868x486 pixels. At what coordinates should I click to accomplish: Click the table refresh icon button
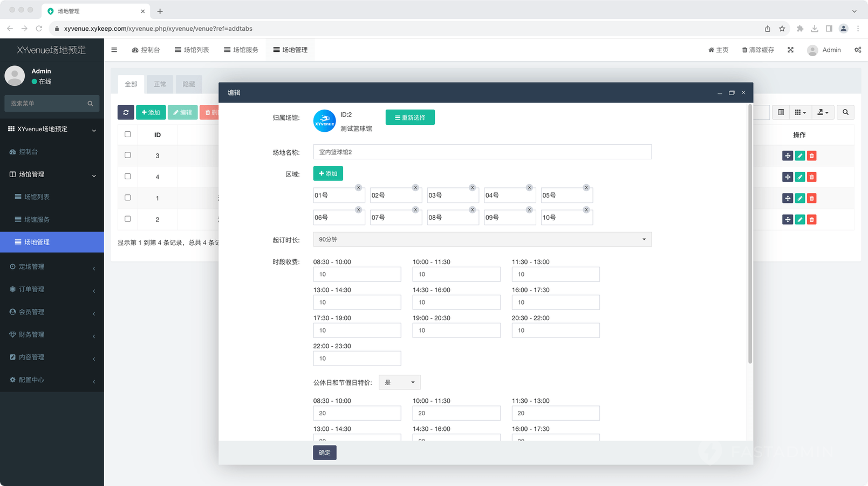126,112
